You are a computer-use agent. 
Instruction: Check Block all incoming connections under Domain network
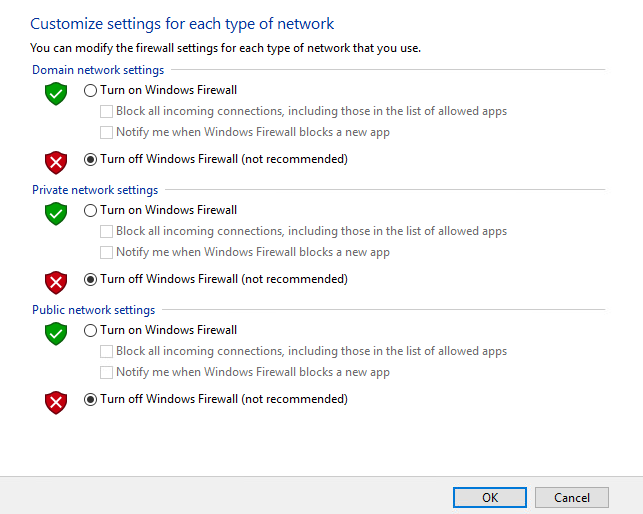click(106, 111)
